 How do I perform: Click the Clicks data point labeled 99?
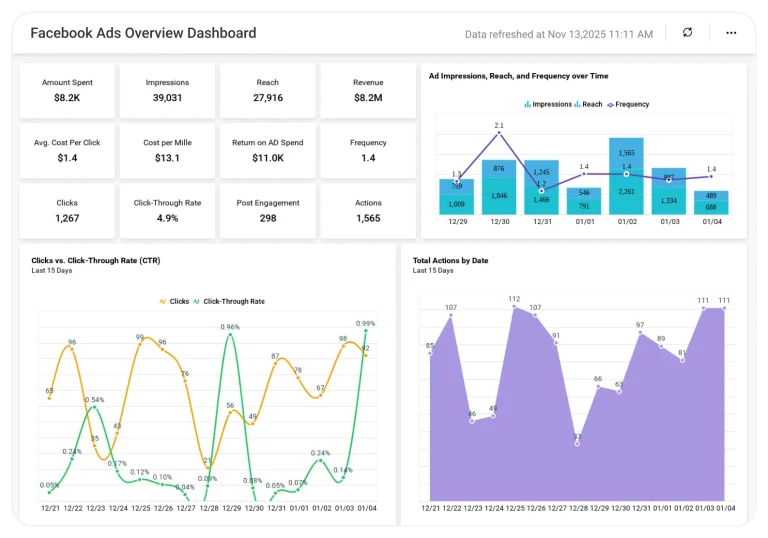[x=140, y=345]
